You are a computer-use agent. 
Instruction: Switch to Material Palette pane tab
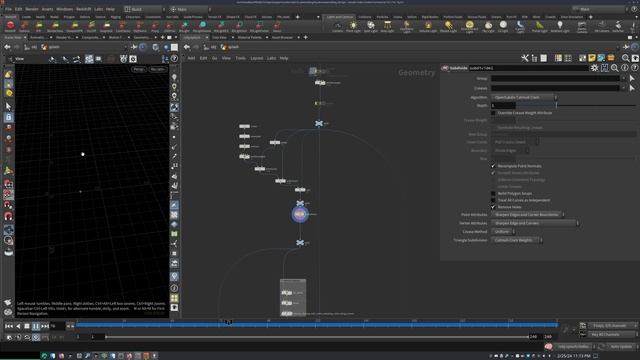point(249,38)
